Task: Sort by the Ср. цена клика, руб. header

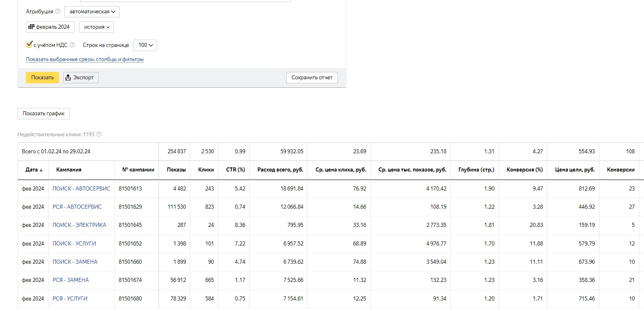Action: click(x=341, y=170)
